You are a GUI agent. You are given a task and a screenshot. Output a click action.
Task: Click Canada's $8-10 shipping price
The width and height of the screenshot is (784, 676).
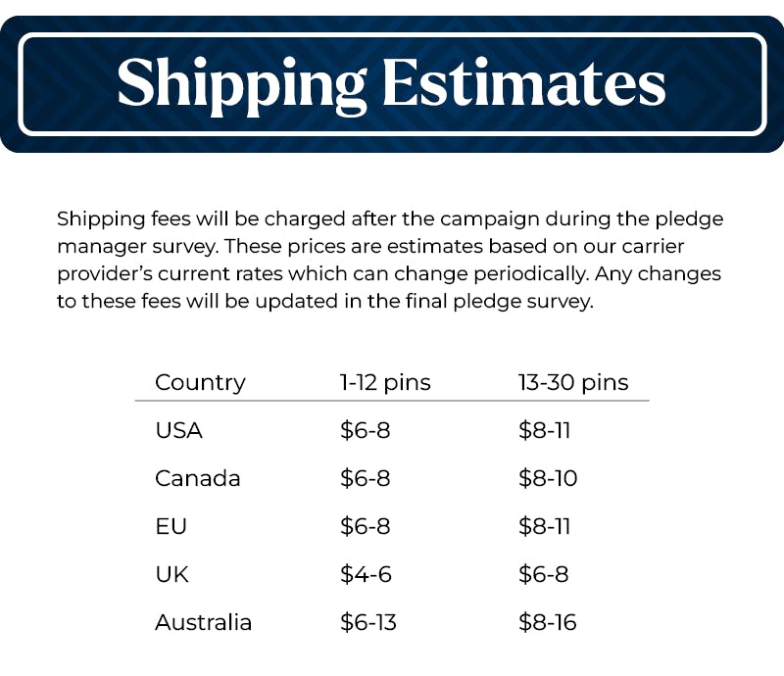coord(548,478)
